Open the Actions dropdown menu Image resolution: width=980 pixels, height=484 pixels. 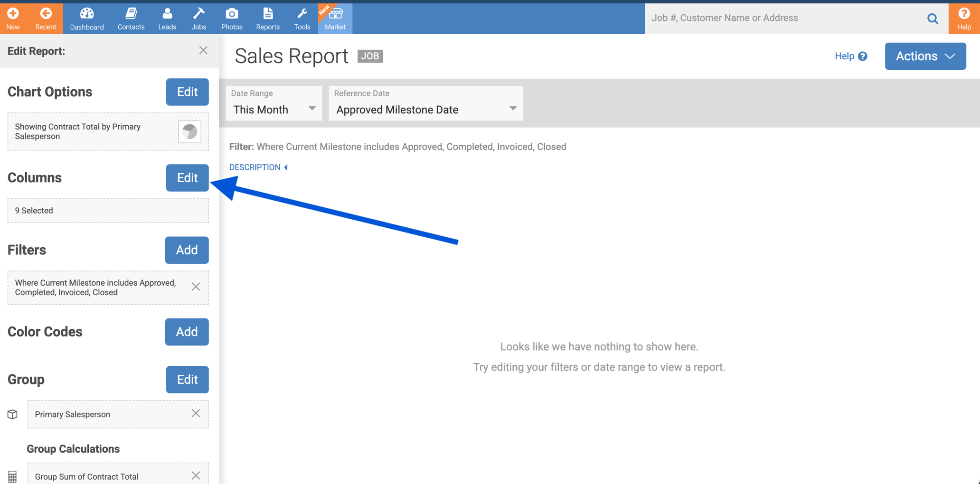tap(924, 56)
